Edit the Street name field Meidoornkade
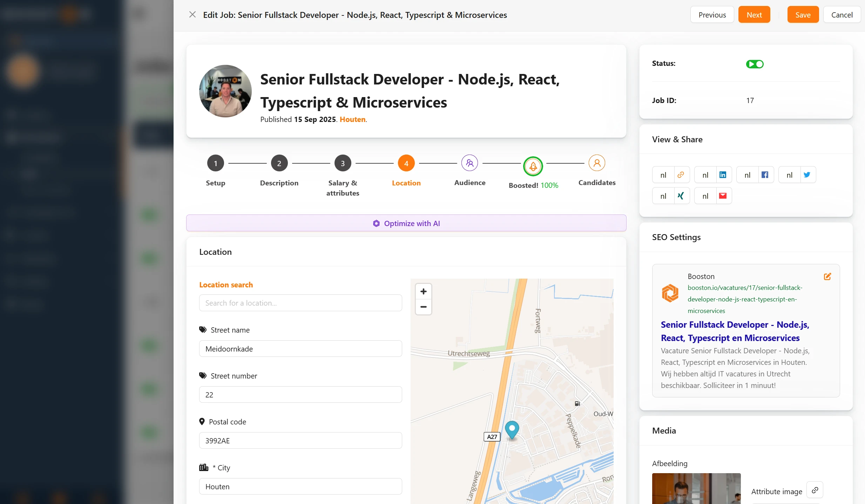Viewport: 865px width, 504px height. coord(300,349)
